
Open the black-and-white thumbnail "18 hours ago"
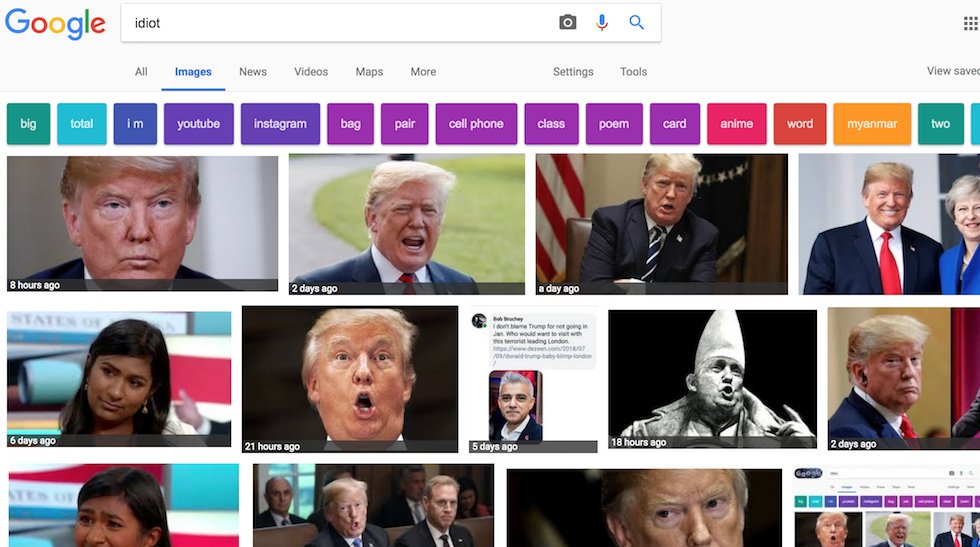tap(712, 379)
